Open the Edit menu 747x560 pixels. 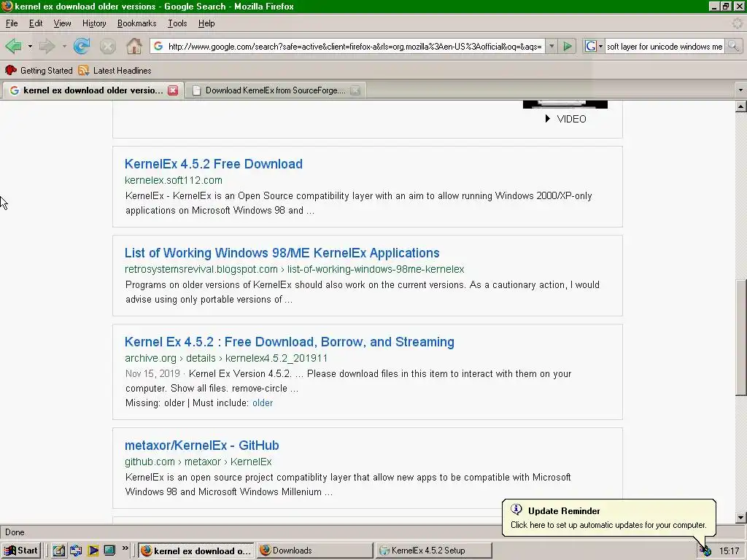pos(35,23)
